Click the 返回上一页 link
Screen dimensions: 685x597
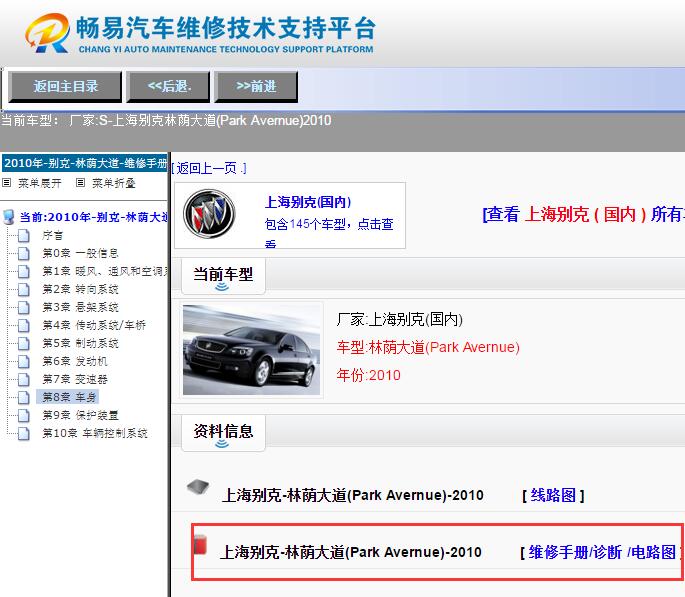[x=209, y=168]
